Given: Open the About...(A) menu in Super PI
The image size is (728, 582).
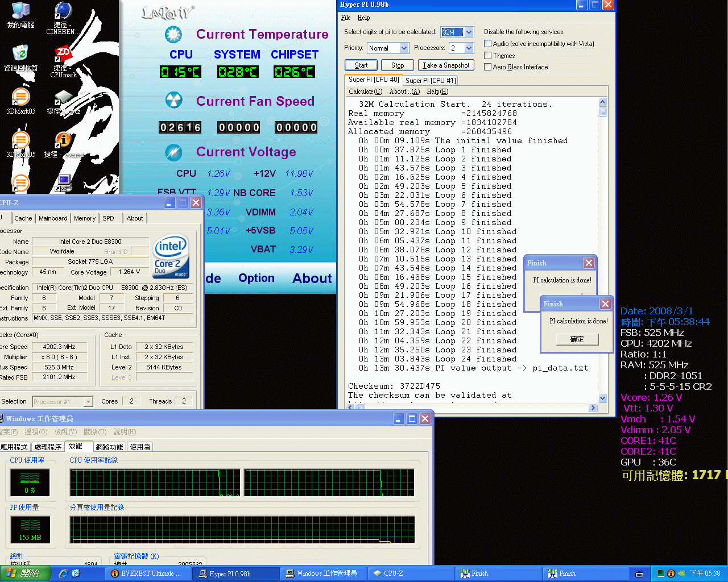Looking at the screenshot, I should pyautogui.click(x=404, y=92).
